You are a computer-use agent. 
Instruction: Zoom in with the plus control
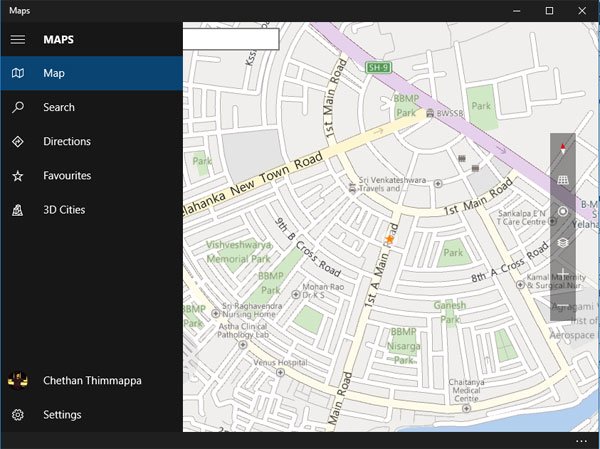(563, 273)
